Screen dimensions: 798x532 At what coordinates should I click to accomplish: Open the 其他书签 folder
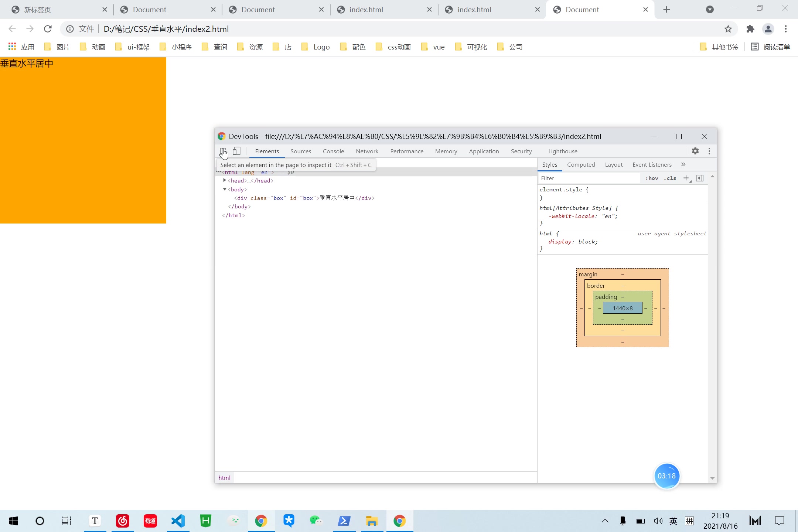(719, 47)
